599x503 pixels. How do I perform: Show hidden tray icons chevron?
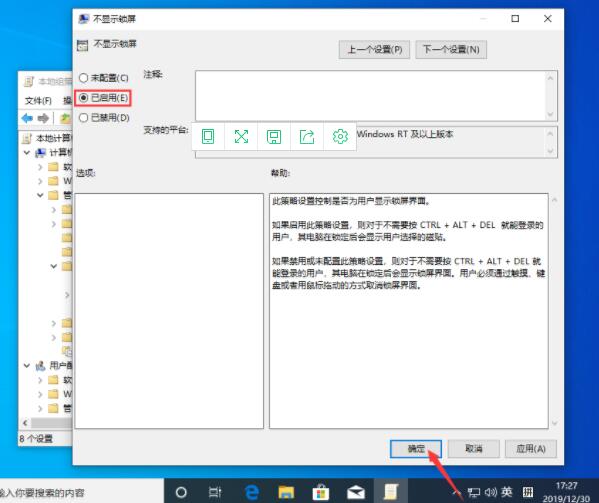point(456,492)
